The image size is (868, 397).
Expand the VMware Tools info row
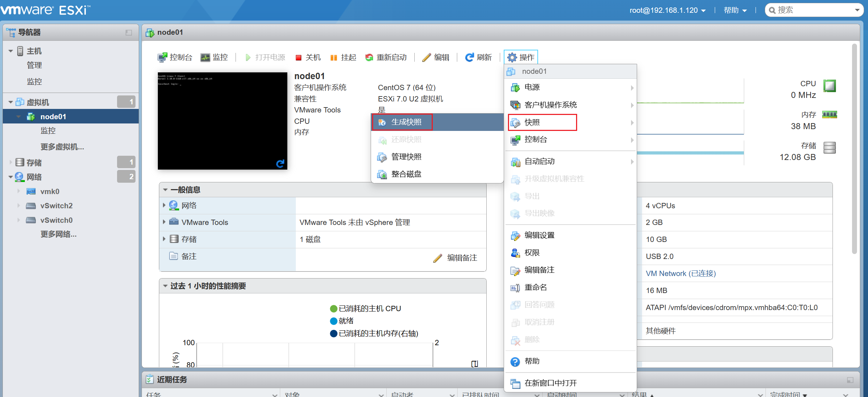click(164, 222)
